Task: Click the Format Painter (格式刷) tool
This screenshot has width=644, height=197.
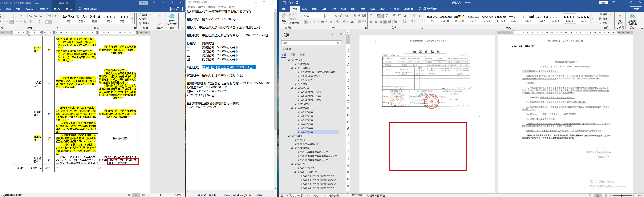Action: click(294, 23)
